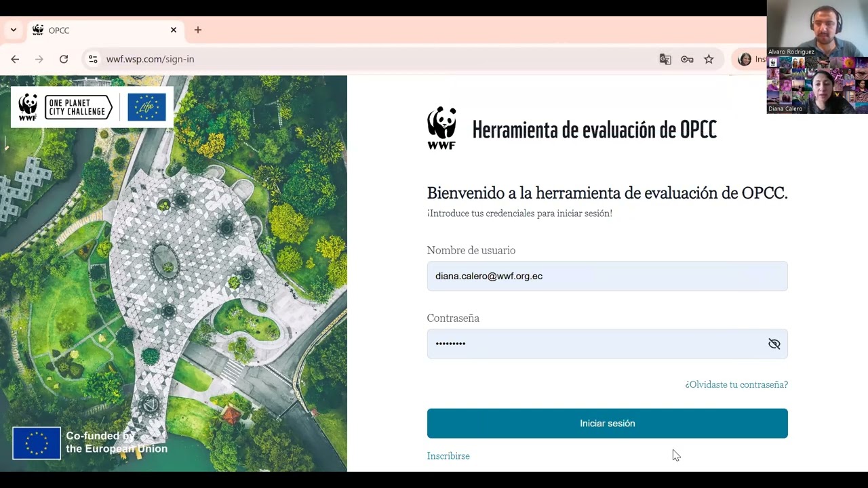
Task: Click the Contraseña password field
Action: tap(607, 344)
